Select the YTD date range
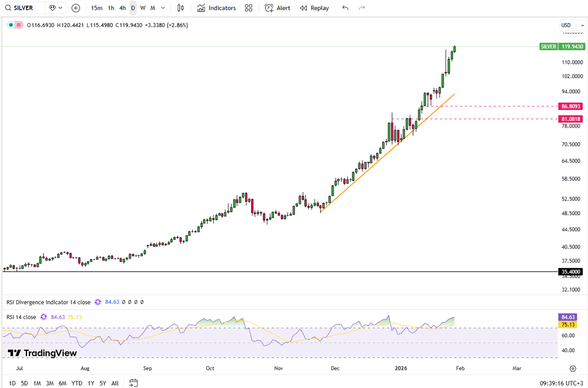This screenshot has width=588, height=388. pyautogui.click(x=77, y=383)
